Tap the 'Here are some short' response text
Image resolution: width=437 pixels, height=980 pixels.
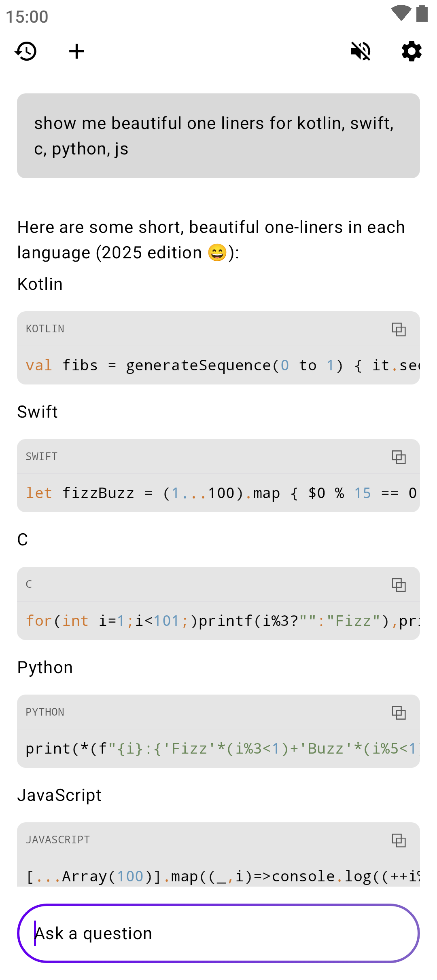210,240
